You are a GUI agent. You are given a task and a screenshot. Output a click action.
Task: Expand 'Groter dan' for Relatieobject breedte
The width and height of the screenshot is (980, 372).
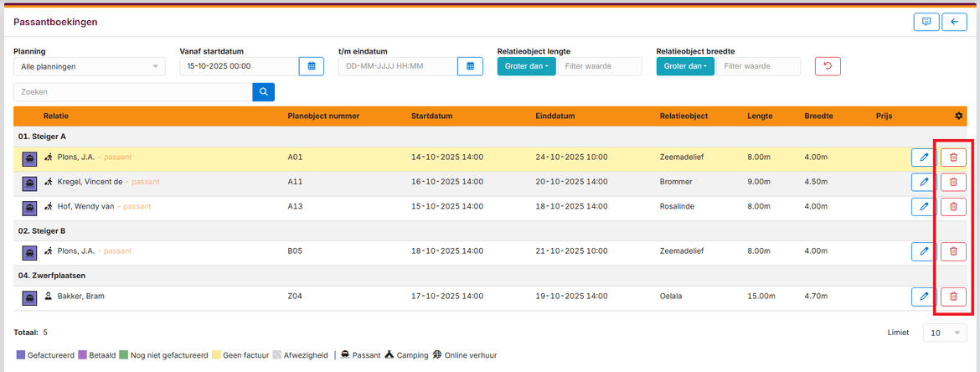[685, 66]
